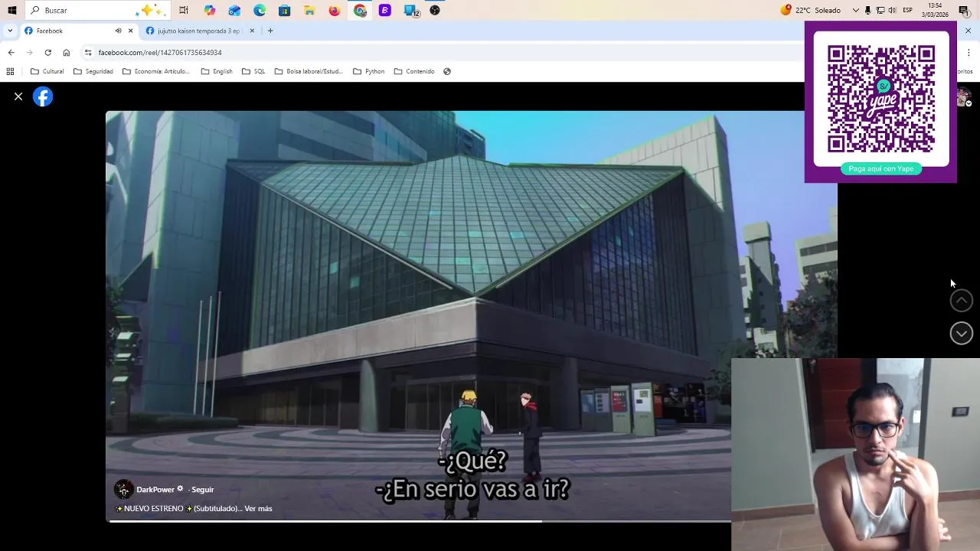This screenshot has width=980, height=551.
Task: Open a new browser tab
Action: (270, 31)
